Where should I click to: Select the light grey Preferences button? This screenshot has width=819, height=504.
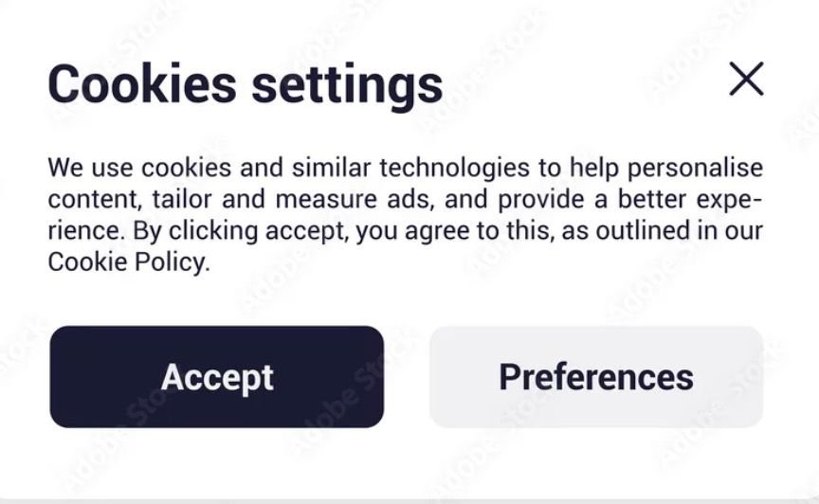[x=596, y=377]
